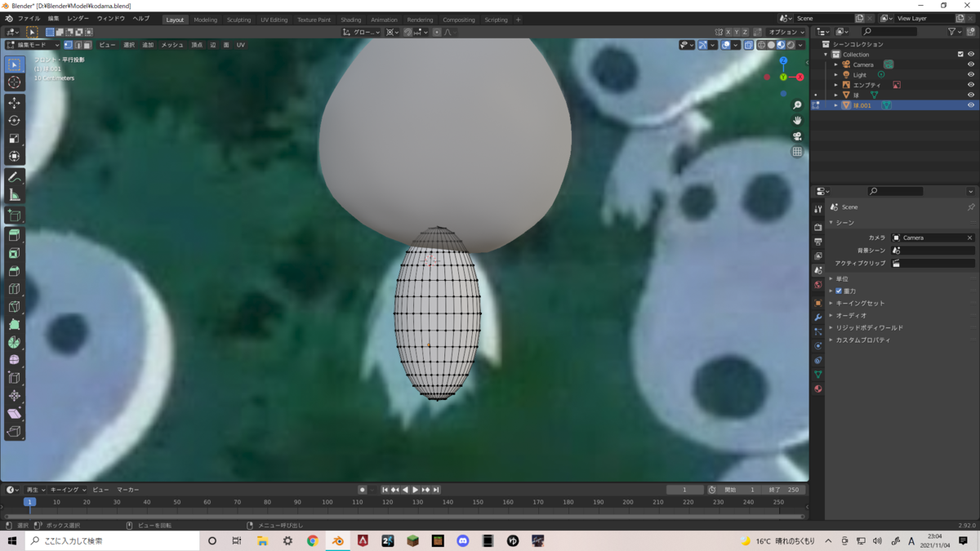The width and height of the screenshot is (980, 551).
Task: Select the Extrude Region tool
Action: pyautogui.click(x=15, y=236)
